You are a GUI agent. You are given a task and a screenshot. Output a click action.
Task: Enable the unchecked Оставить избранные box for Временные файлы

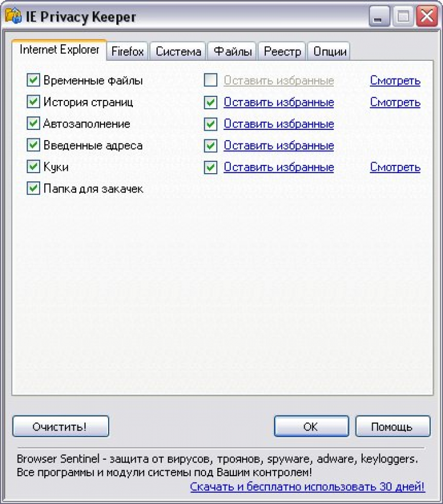tap(211, 80)
